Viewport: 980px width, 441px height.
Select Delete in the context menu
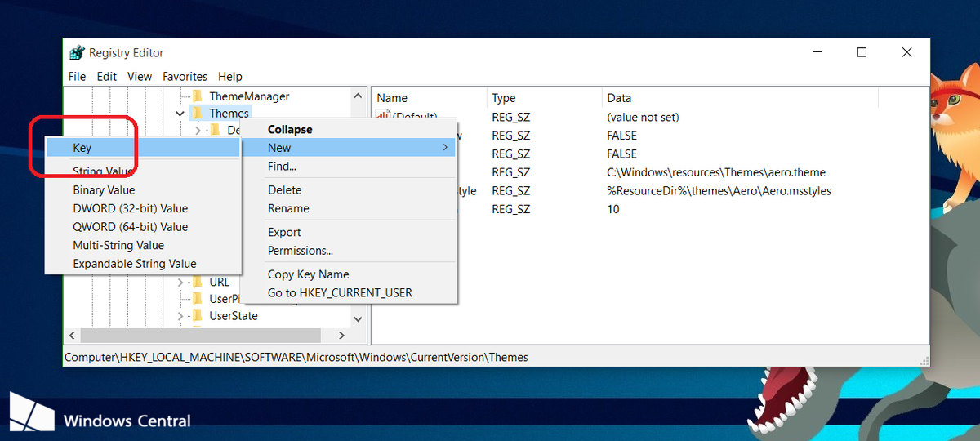point(350,190)
